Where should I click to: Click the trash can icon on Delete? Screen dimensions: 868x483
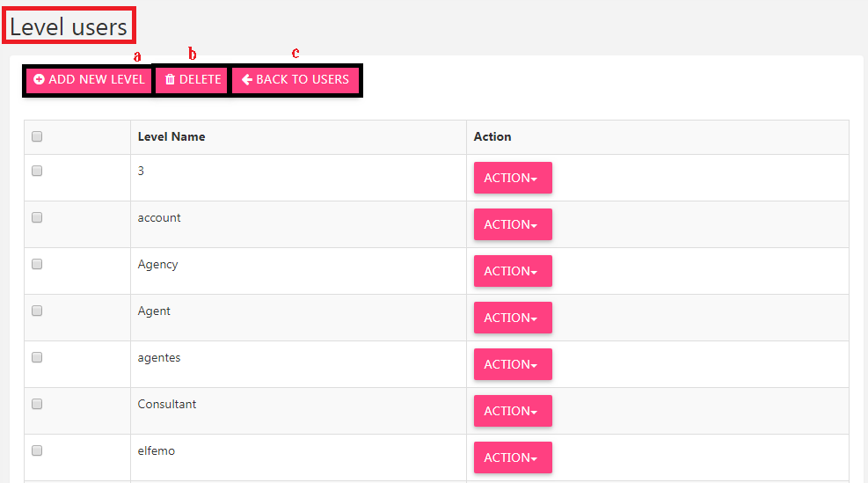pos(170,80)
